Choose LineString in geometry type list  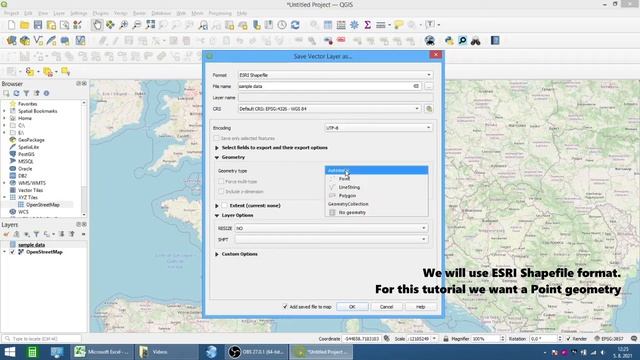(x=376, y=187)
